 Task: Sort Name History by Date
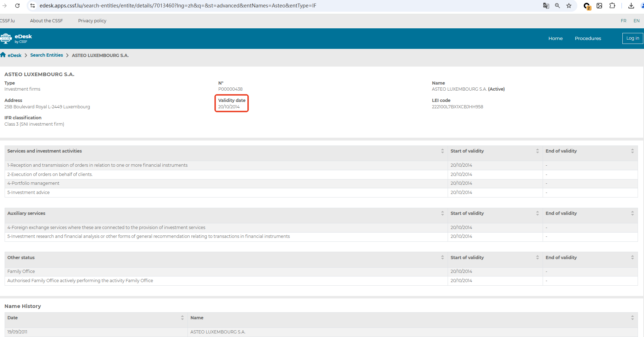182,318
